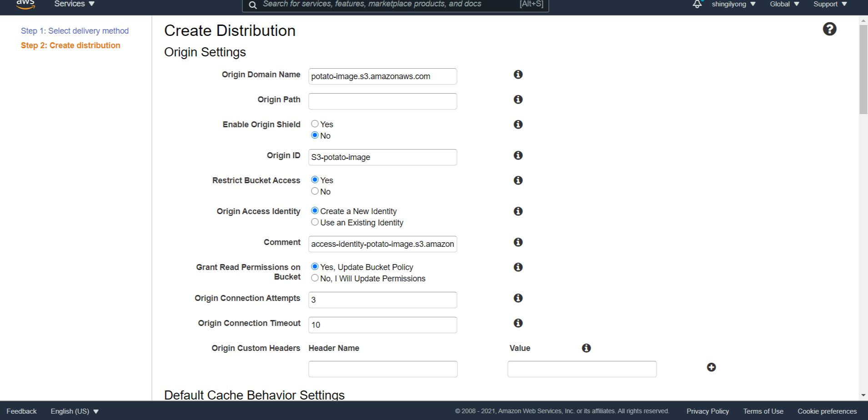Screen dimensions: 868x420
Task: Open the notifications bell
Action: coord(697,4)
